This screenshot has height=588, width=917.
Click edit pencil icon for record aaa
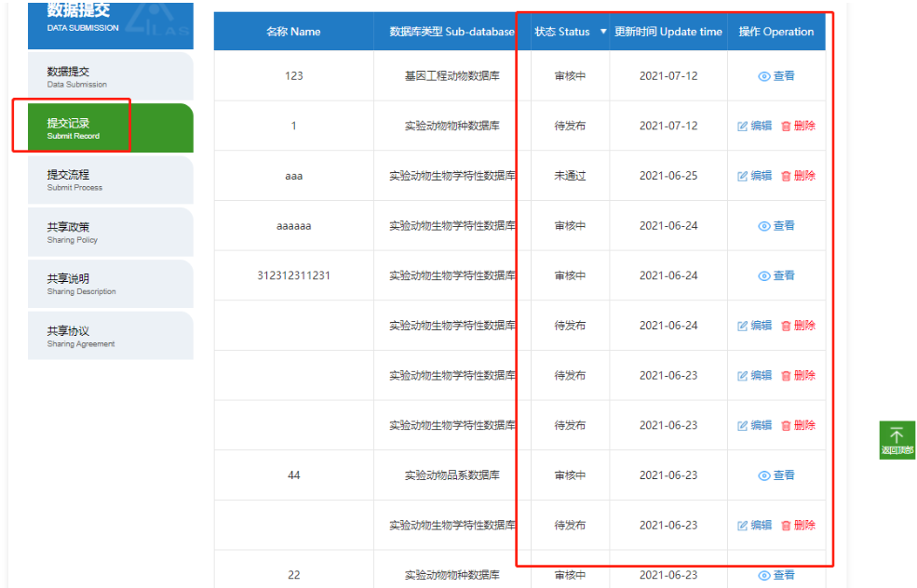pos(743,176)
